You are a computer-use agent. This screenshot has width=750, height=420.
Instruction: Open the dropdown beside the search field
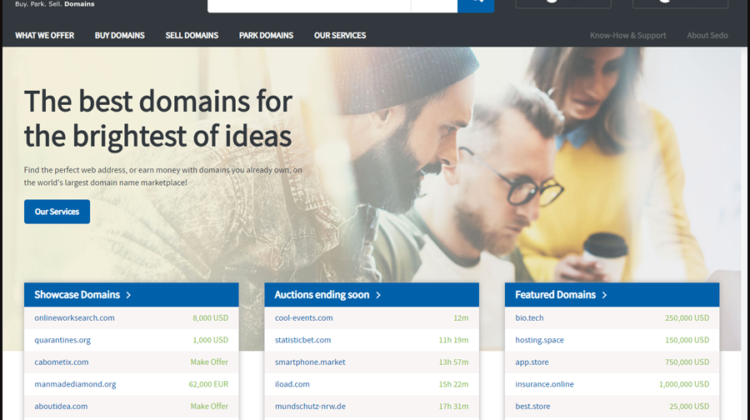pyautogui.click(x=434, y=5)
